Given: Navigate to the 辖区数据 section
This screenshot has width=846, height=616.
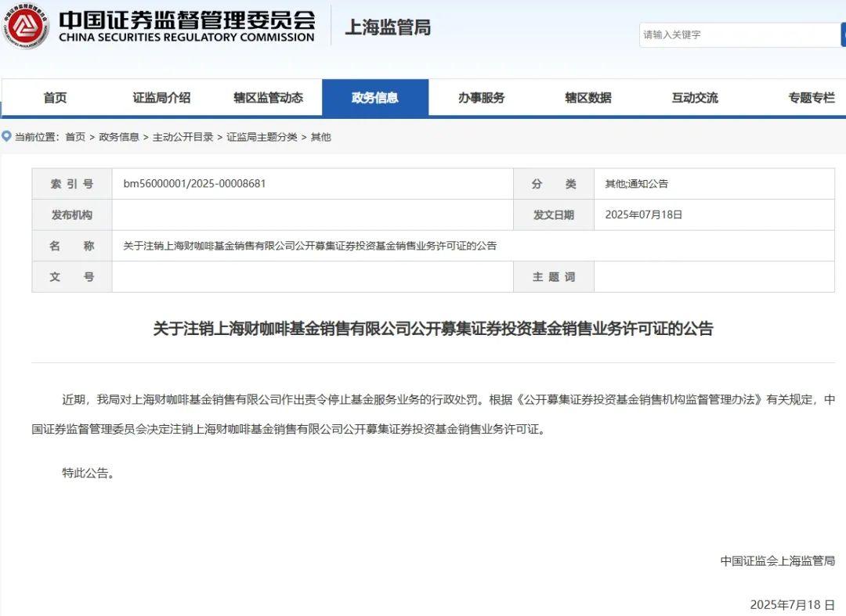Looking at the screenshot, I should (589, 97).
